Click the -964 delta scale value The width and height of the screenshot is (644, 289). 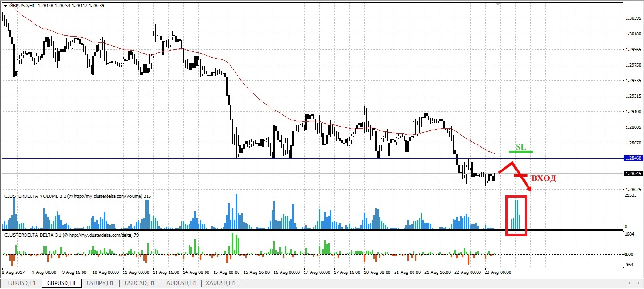[x=629, y=265]
